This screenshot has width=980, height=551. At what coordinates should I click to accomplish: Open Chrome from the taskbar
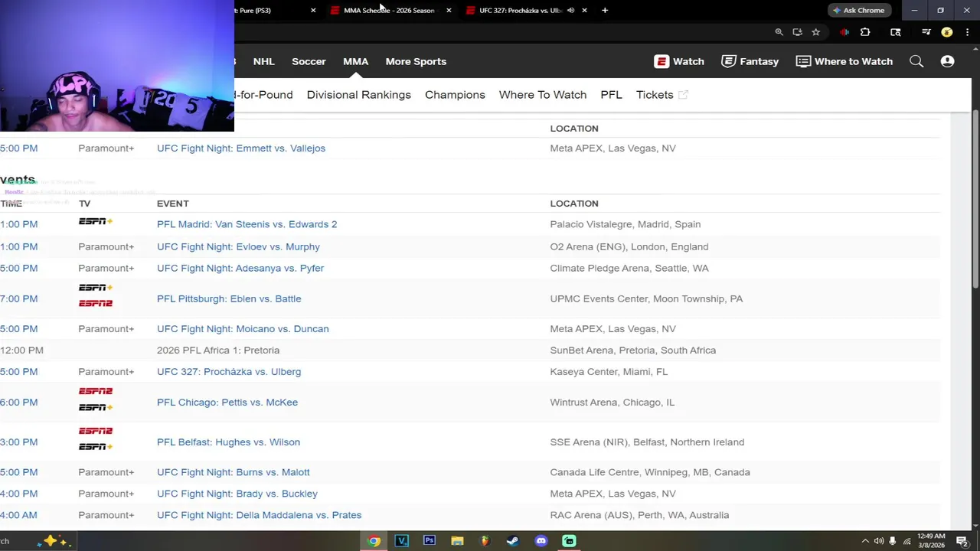(374, 541)
